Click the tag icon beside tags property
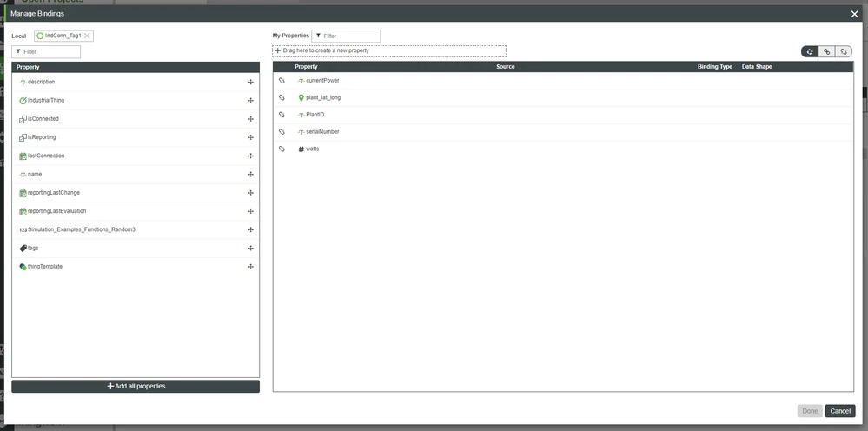This screenshot has height=431, width=868. point(23,249)
